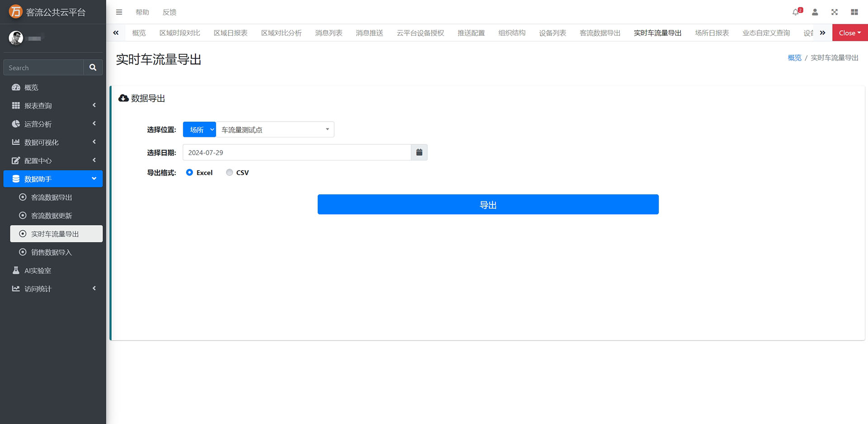Switch to the 设备列表 tab
Image resolution: width=868 pixels, height=424 pixels.
552,33
